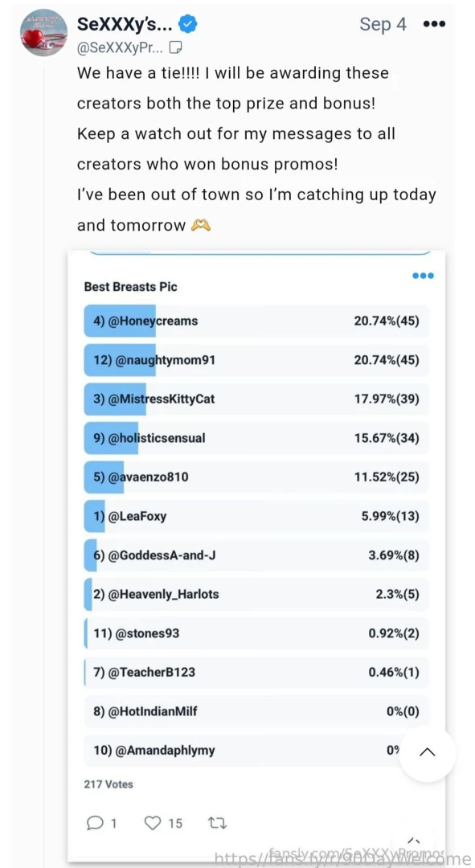Click the blue verified badge next to SeXXXy's
The width and height of the screenshot is (475, 868).
tap(186, 23)
